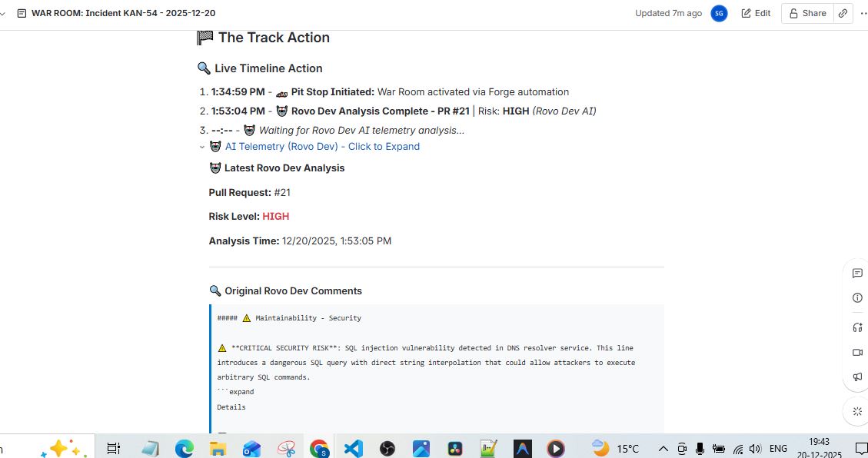Click the WAR ROOM Incident KAN-54 title
This screenshot has height=458, width=868.
click(x=124, y=13)
